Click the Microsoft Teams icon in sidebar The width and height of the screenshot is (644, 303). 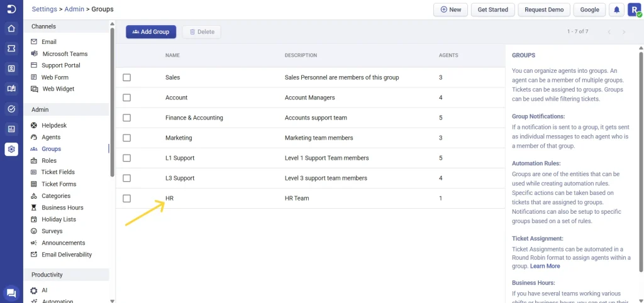pos(34,54)
